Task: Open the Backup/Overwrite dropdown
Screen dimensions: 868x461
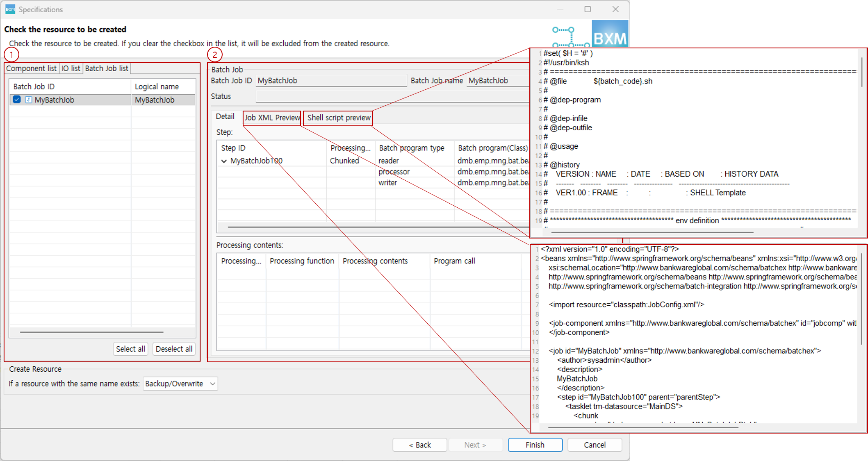Action: 180,384
